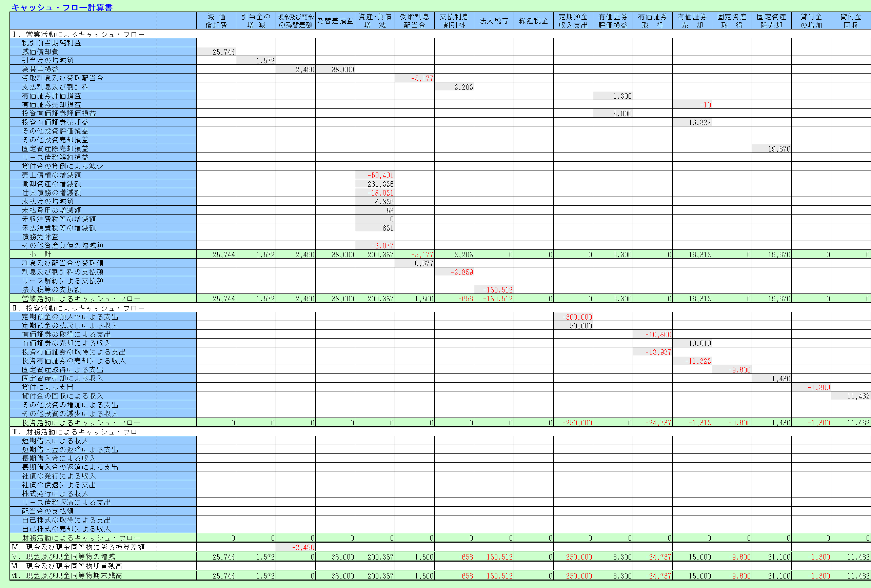Select cell with value 10,010
871x588 pixels.
click(x=693, y=343)
